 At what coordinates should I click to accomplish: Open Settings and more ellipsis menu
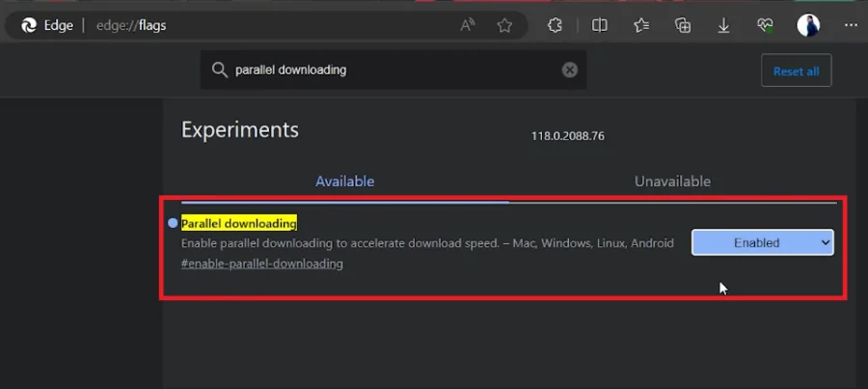click(x=851, y=25)
